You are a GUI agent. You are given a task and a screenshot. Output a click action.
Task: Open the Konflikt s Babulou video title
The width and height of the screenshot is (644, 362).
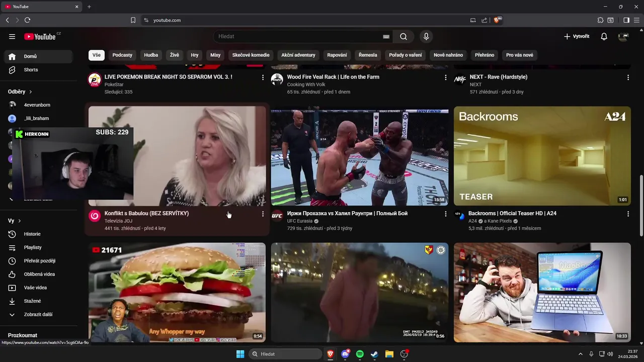tap(147, 213)
